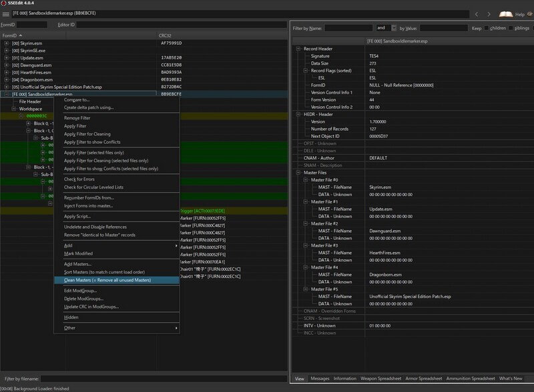This screenshot has height=392, width=534.
Task: Select Apply Filter for Cleaning
Action: [x=116, y=134]
